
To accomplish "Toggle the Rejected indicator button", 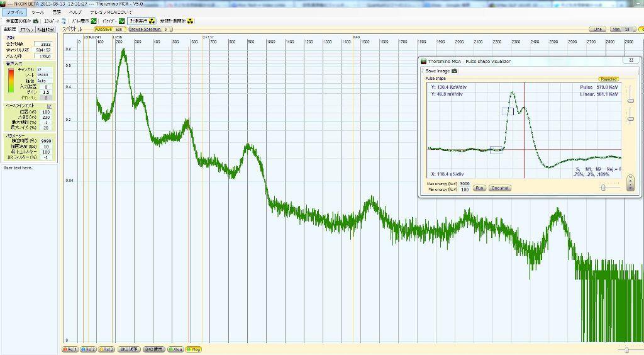I will point(609,79).
